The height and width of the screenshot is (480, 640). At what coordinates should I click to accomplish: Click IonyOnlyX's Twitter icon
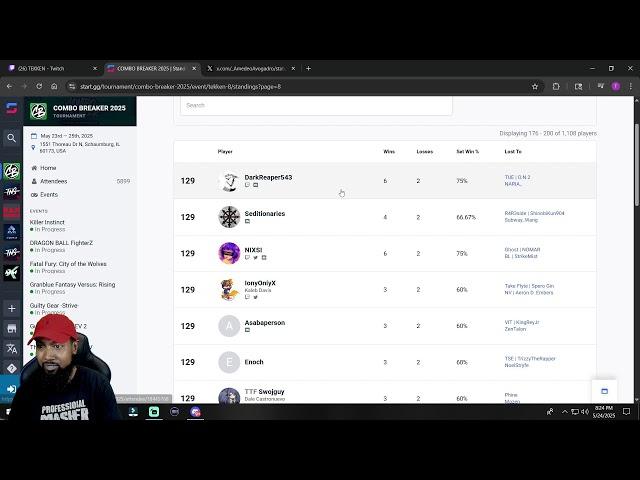click(256, 297)
